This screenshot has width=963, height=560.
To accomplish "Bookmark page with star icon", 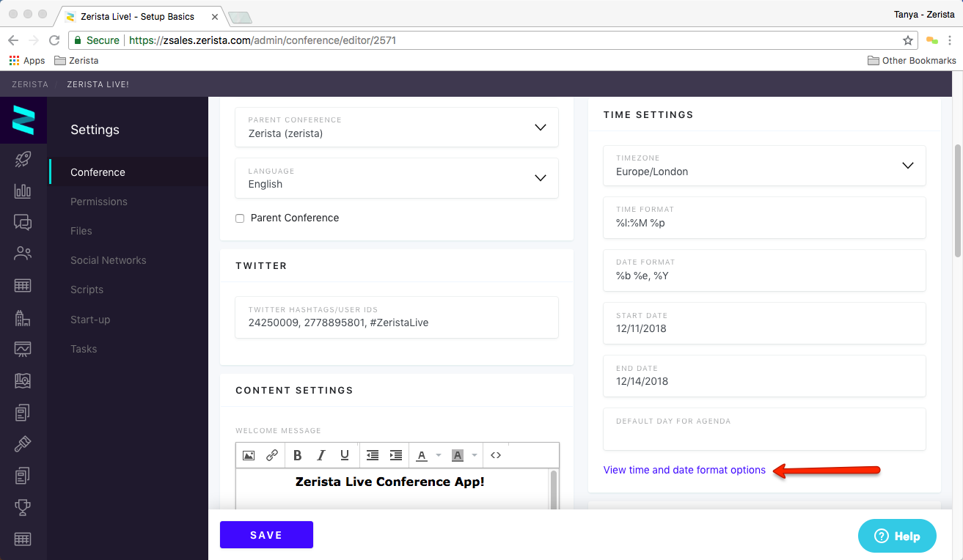I will pyautogui.click(x=908, y=40).
